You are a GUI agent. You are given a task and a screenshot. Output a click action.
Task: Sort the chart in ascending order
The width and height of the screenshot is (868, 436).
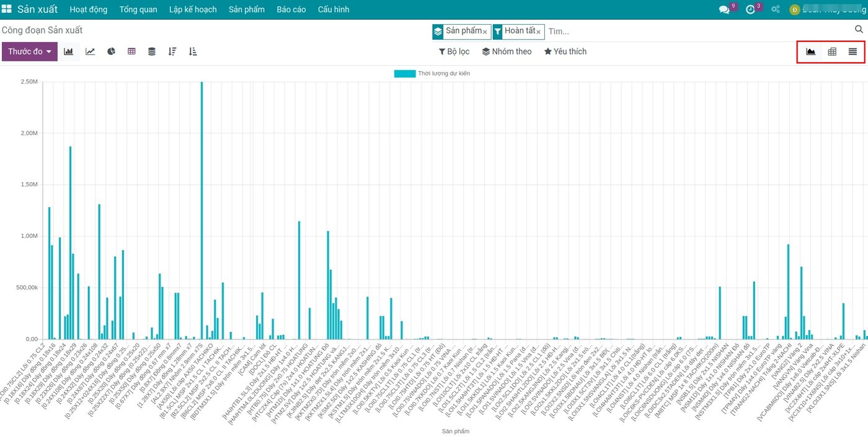(193, 51)
